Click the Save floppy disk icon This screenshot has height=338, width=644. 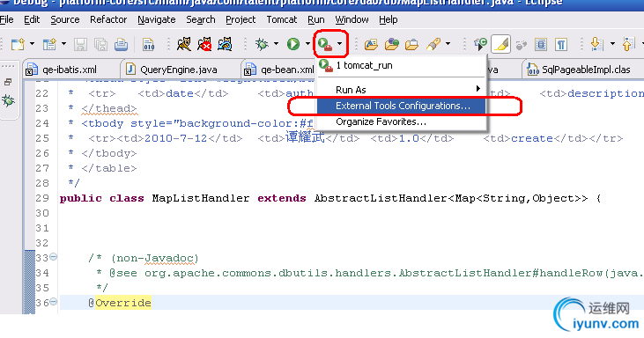[80, 44]
